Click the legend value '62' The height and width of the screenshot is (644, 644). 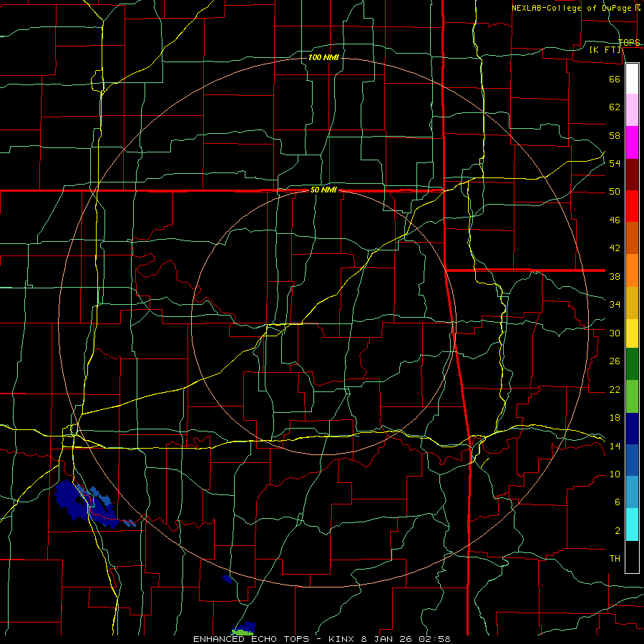coord(615,107)
